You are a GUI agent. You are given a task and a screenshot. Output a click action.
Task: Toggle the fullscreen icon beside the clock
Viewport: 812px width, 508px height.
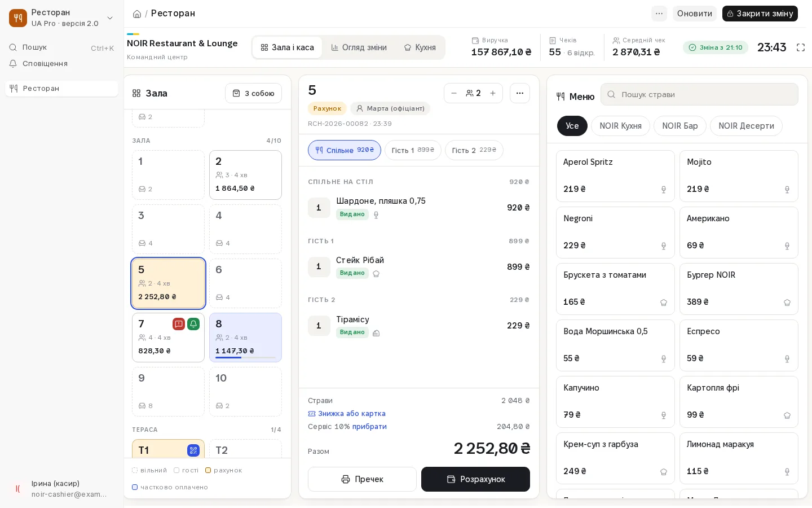[801, 47]
